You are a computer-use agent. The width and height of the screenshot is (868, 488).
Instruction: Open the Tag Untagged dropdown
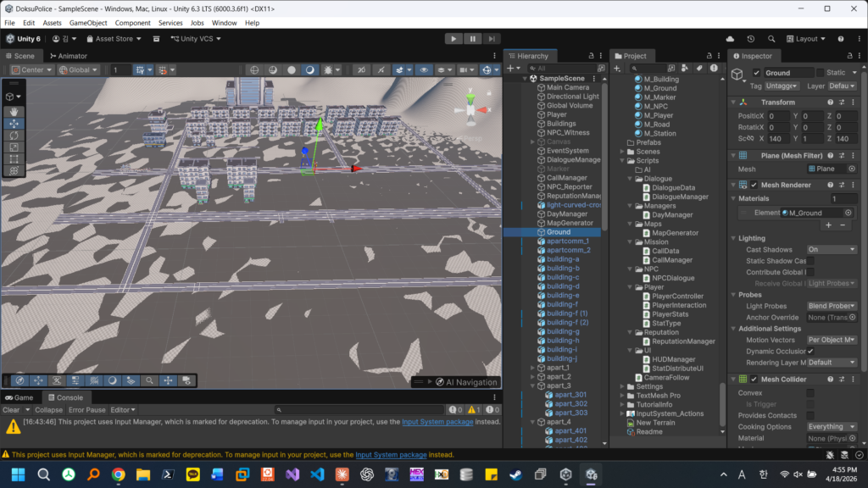(782, 86)
